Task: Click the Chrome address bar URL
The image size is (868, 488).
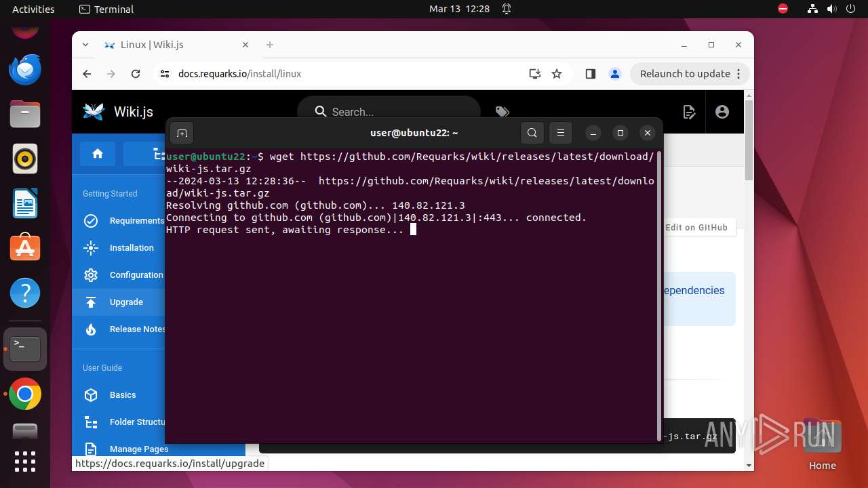Action: (x=239, y=74)
